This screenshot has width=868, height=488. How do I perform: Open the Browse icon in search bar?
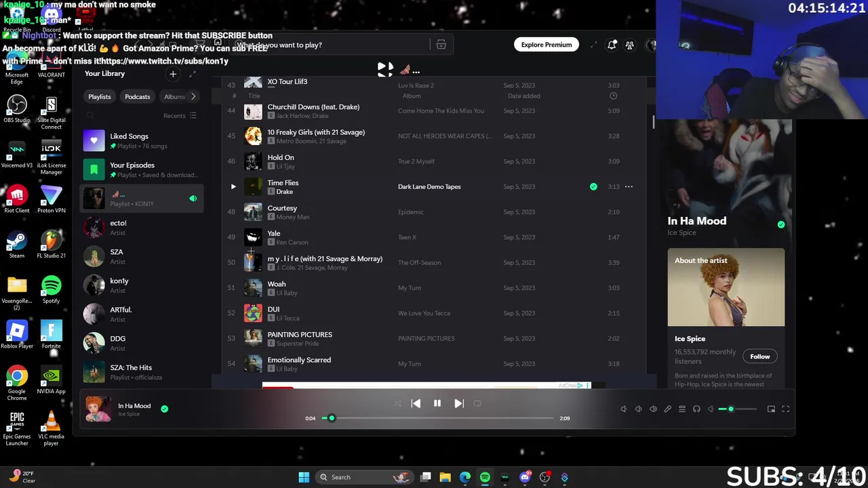coord(441,45)
